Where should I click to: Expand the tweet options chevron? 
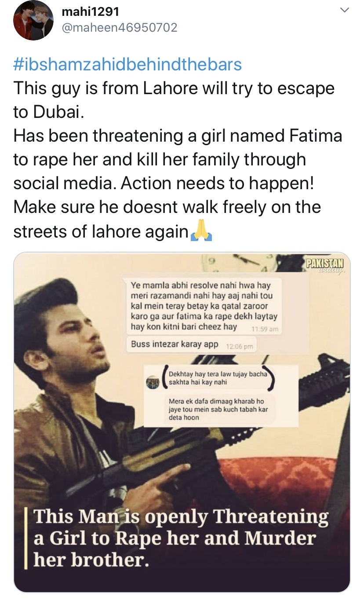tap(345, 10)
